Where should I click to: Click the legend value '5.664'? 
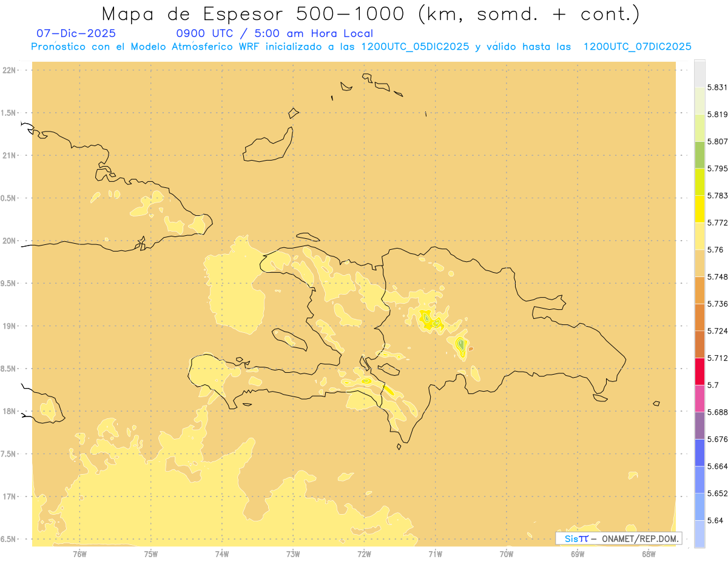pyautogui.click(x=718, y=466)
